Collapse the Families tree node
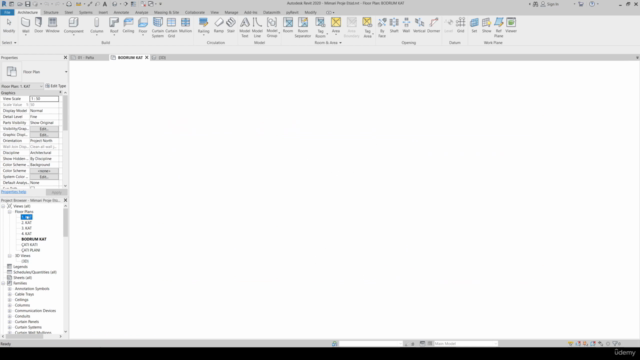640x360 pixels. tap(3, 283)
